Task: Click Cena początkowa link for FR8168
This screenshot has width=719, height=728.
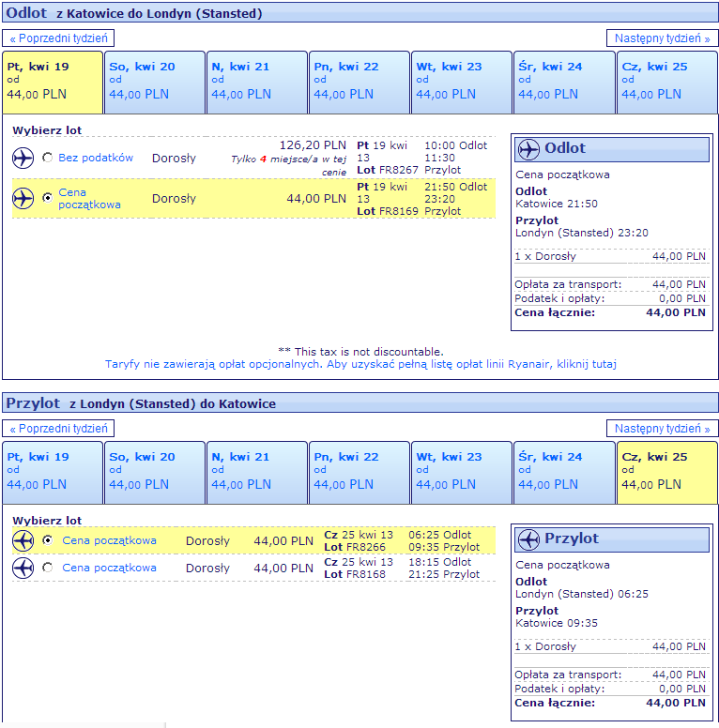Action: 109,568
